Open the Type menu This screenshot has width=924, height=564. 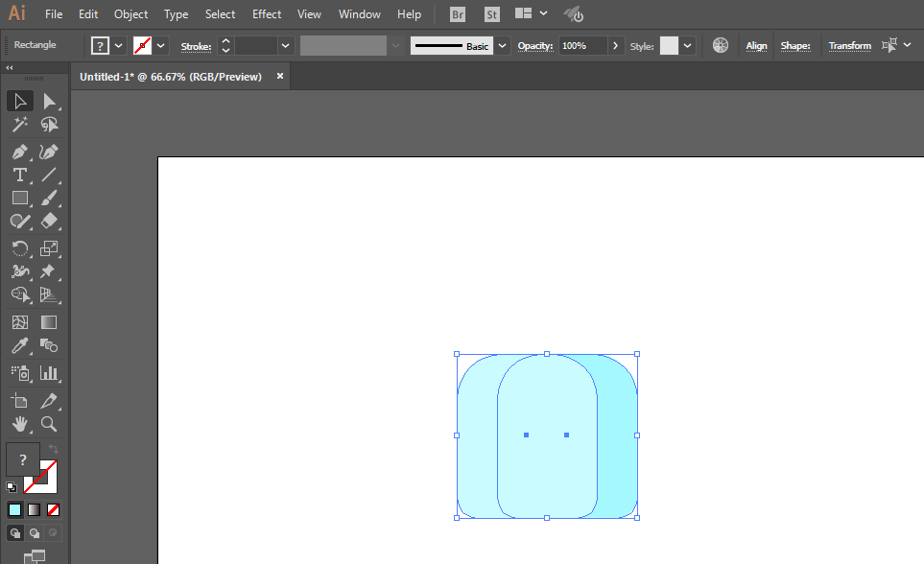177,14
